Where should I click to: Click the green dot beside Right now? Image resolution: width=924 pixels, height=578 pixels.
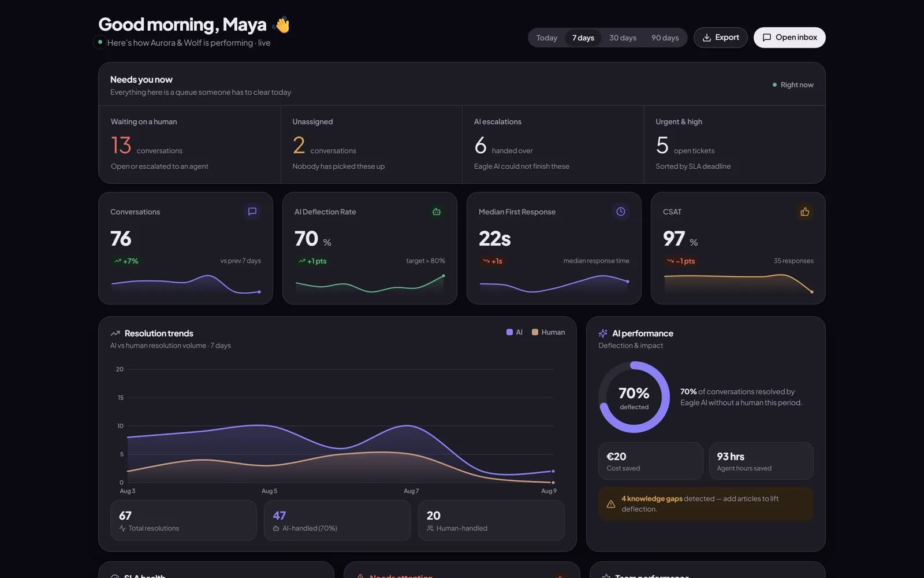[774, 85]
